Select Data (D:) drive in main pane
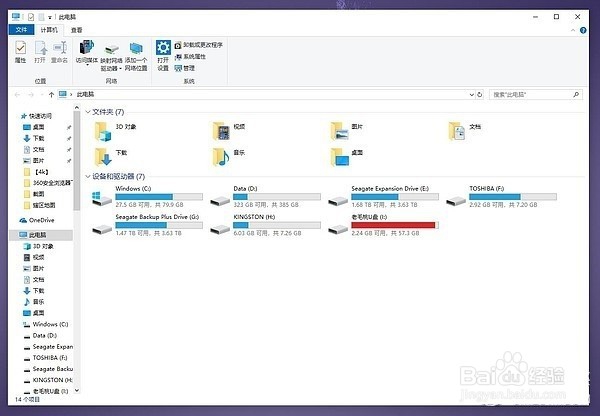This screenshot has width=600, height=416. 266,197
